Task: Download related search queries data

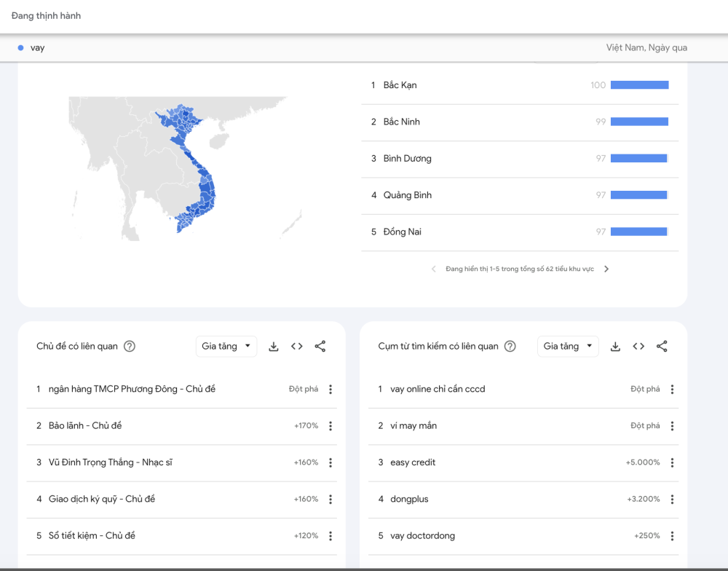Action: pyautogui.click(x=615, y=347)
